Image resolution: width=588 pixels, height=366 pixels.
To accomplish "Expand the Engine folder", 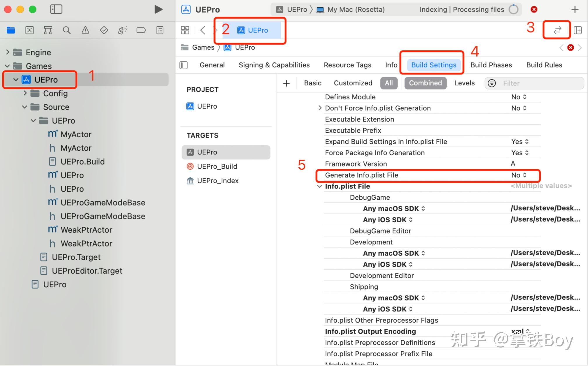I will click(8, 52).
